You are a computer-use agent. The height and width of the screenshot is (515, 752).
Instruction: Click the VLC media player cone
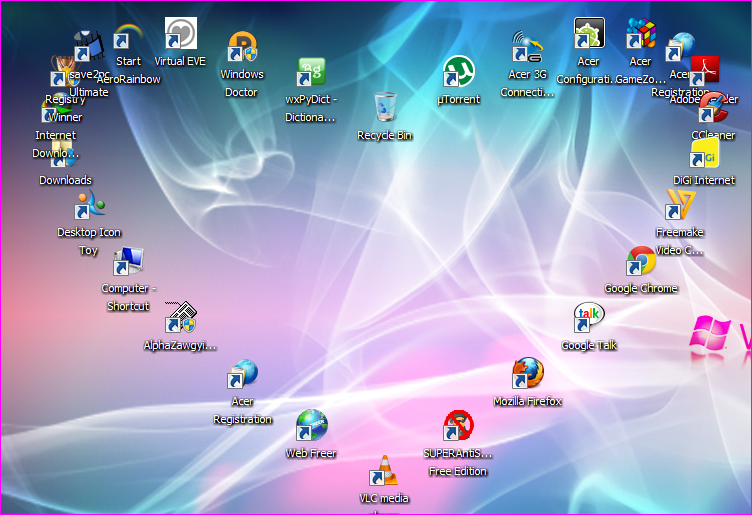[x=384, y=470]
